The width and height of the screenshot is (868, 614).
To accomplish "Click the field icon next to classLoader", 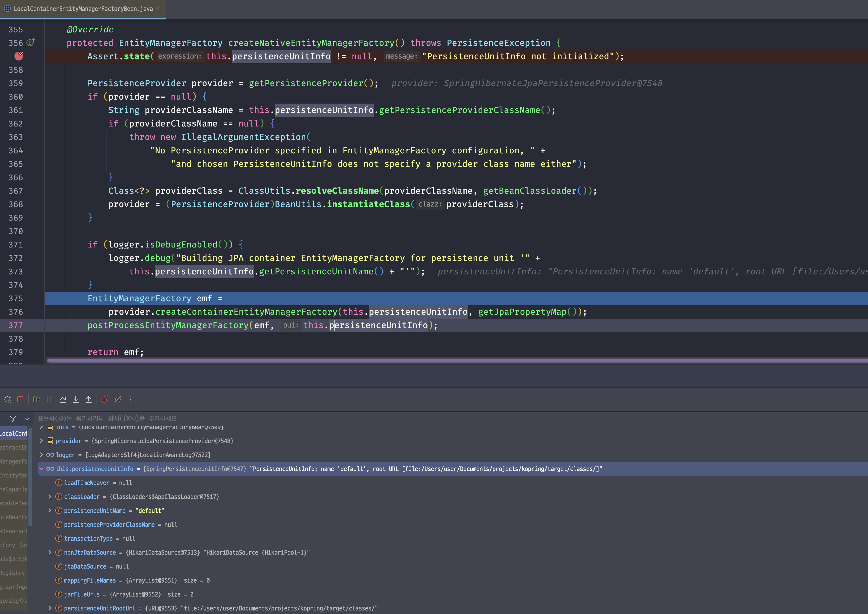I will click(x=58, y=497).
